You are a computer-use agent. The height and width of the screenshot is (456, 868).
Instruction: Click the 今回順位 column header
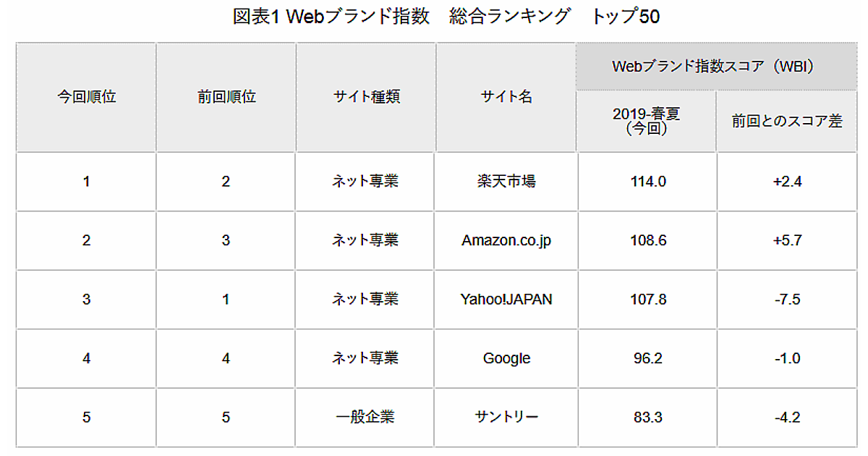[87, 97]
